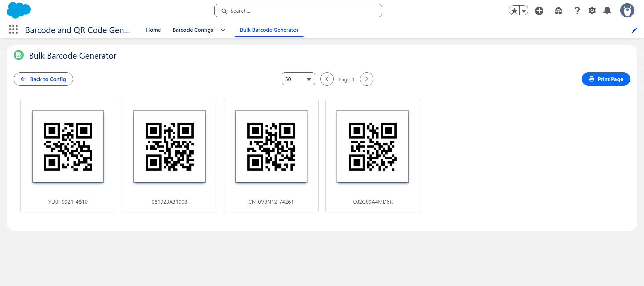Open the Help question mark icon
Screen dimensions: 644x286
(x=577, y=11)
